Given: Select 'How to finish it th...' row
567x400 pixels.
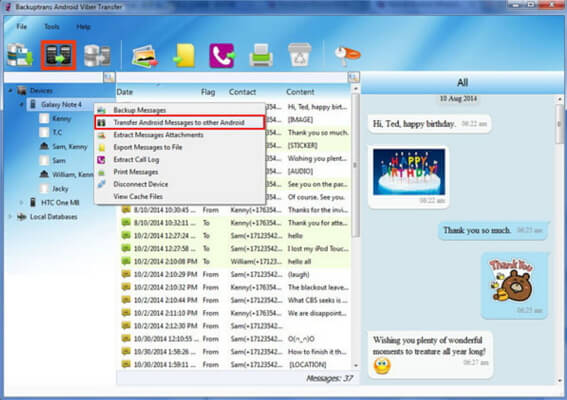Looking at the screenshot, I should pos(234,352).
